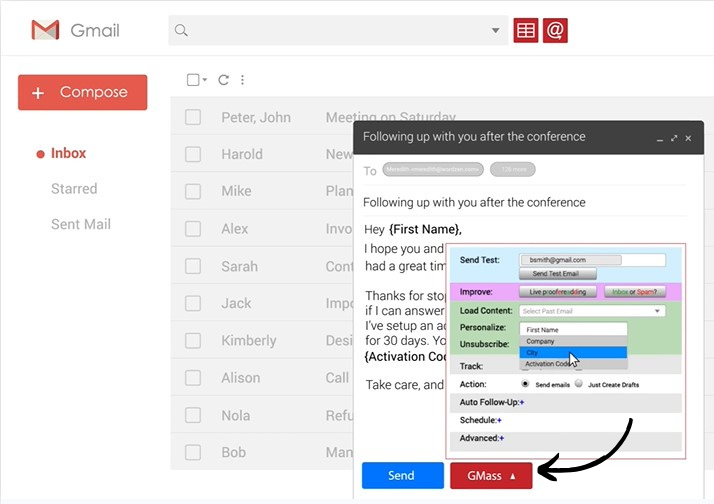This screenshot has width=714, height=504.
Task: Select Just Create Drafts radio button
Action: pos(579,384)
